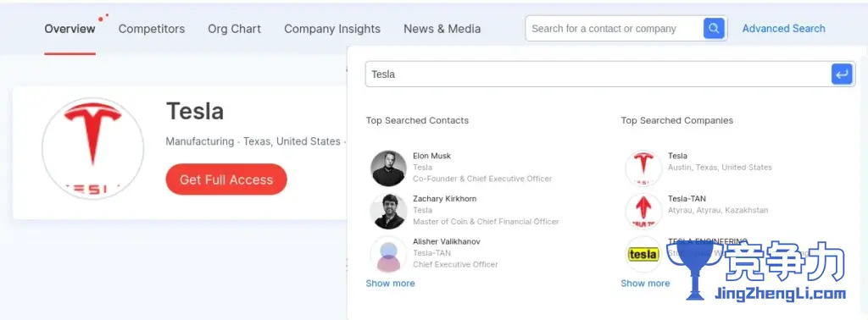Click Alisher Valikhanov's placeholder avatar icon
Screen dimensions: 868x320
pyautogui.click(x=388, y=254)
